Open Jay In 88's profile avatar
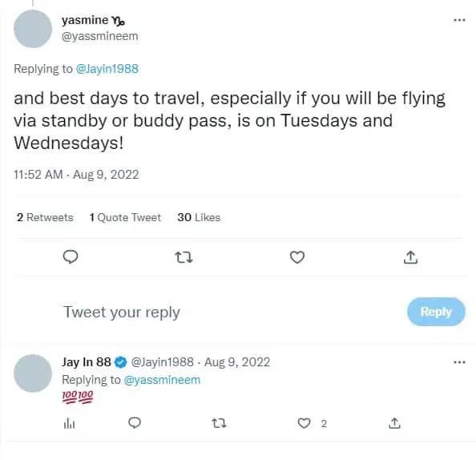 point(33,373)
